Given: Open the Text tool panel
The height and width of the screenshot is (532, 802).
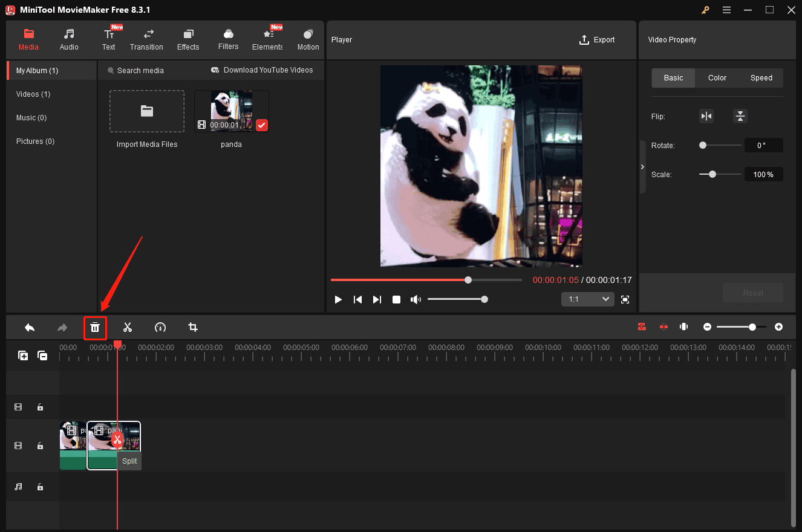Looking at the screenshot, I should click(108, 39).
